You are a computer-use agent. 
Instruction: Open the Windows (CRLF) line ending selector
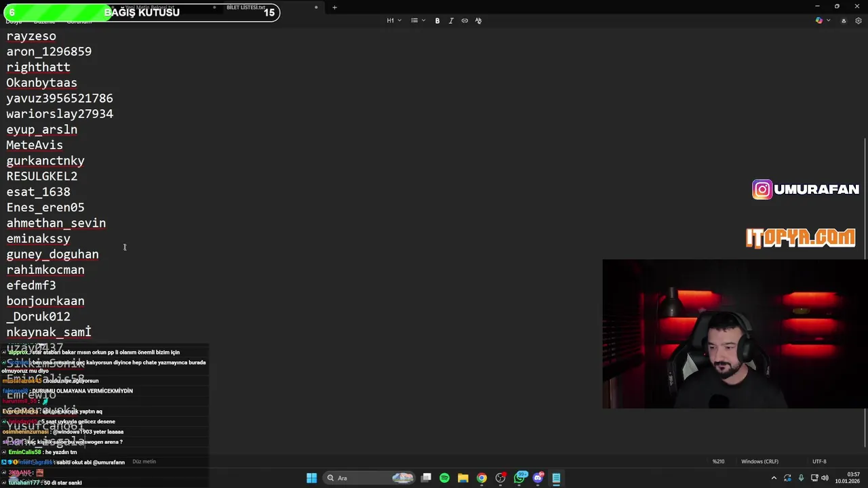pos(759,462)
